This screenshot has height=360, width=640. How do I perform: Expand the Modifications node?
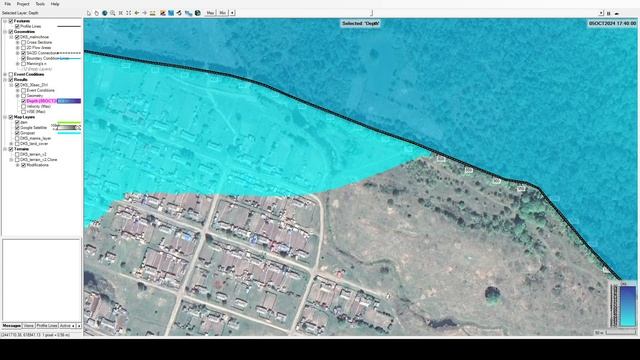[18, 165]
